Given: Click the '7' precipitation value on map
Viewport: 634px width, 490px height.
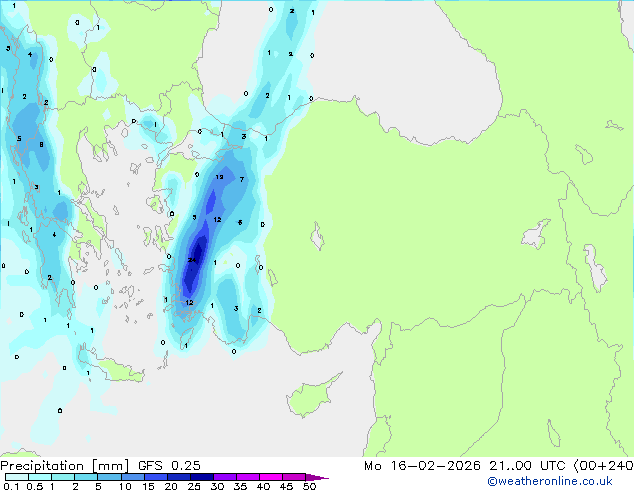Looking at the screenshot, I should (x=242, y=180).
